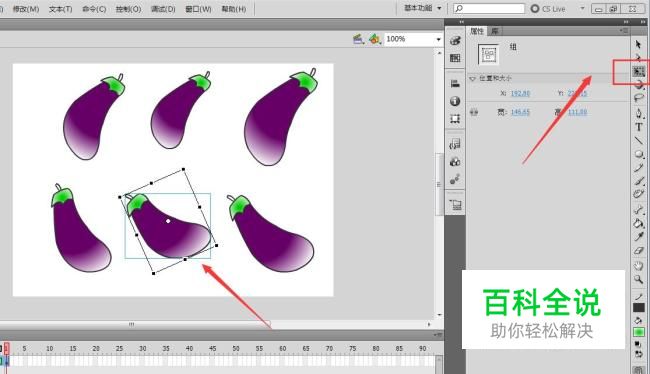Choose the Line tool
The image size is (650, 374).
click(639, 141)
